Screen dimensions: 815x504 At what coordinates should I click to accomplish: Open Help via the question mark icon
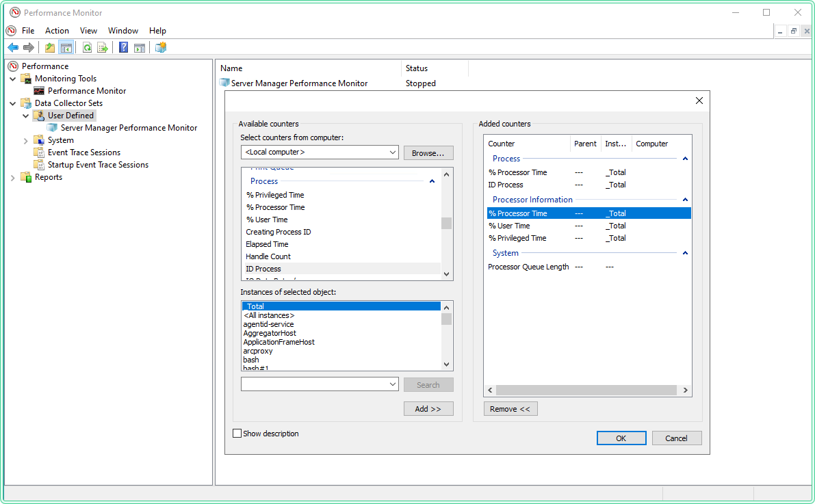(x=124, y=48)
